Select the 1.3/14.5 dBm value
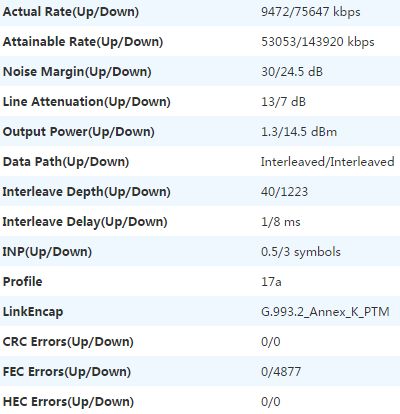400x414 pixels. click(299, 132)
